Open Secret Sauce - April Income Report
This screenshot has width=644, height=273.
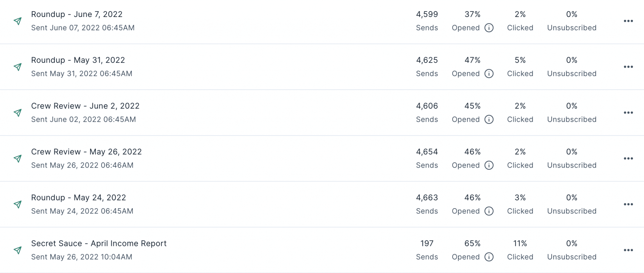tap(99, 243)
